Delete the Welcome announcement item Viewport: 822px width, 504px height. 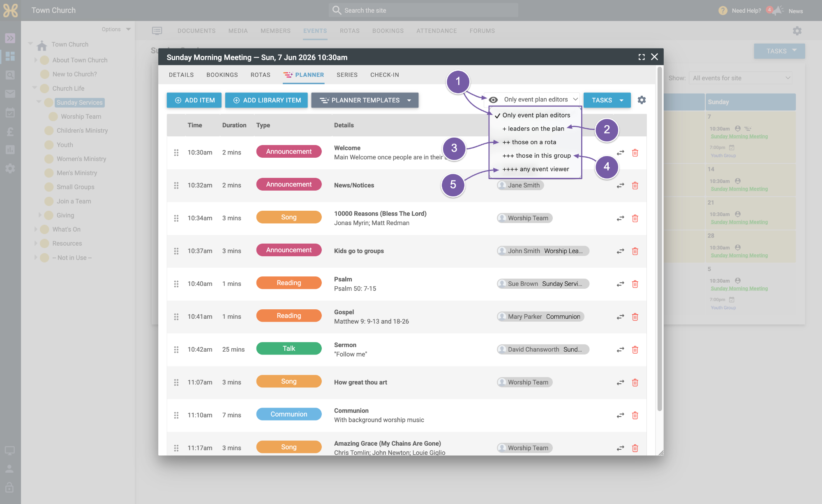pos(635,152)
